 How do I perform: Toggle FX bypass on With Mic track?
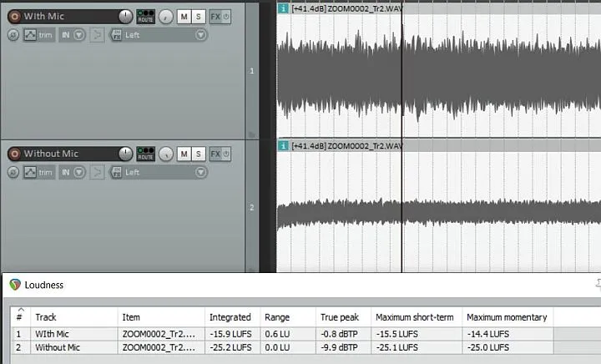point(227,16)
